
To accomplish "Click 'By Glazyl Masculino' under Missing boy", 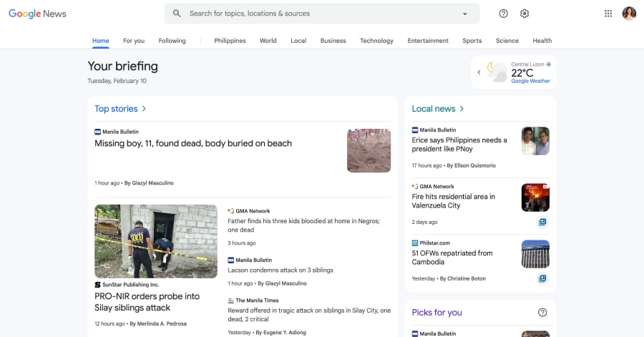I will tap(149, 183).
